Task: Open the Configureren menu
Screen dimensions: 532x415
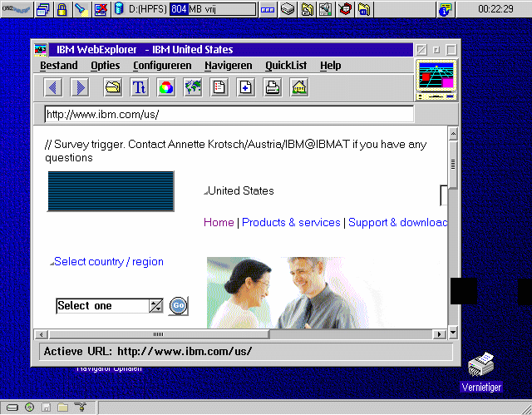Action: tap(162, 65)
